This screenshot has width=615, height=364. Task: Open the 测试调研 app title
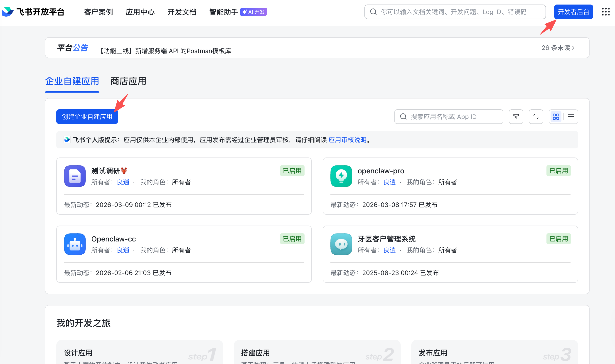[109, 171]
